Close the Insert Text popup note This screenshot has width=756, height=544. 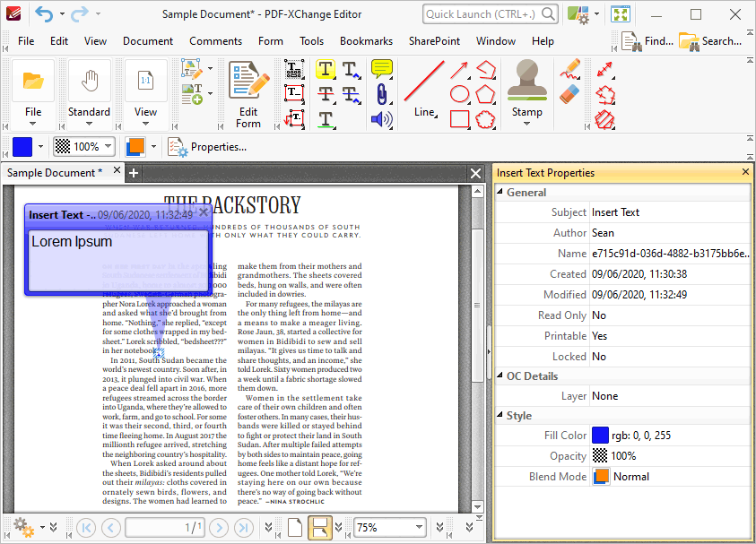pyautogui.click(x=204, y=212)
